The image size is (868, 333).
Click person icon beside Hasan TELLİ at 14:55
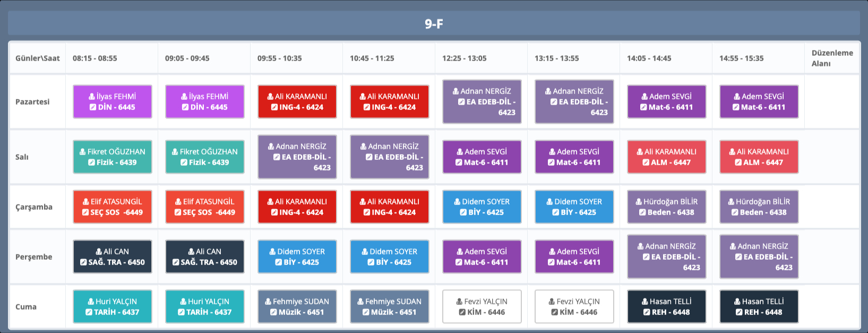click(737, 302)
